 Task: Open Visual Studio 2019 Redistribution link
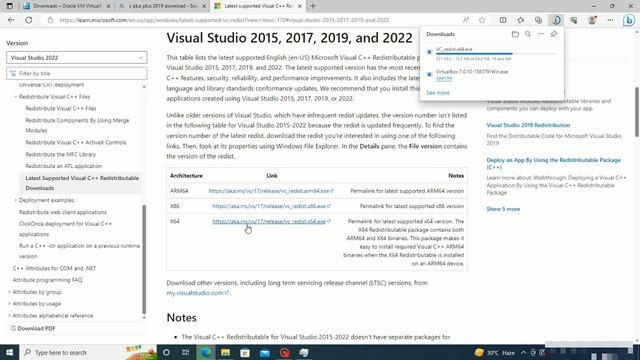coord(528,125)
